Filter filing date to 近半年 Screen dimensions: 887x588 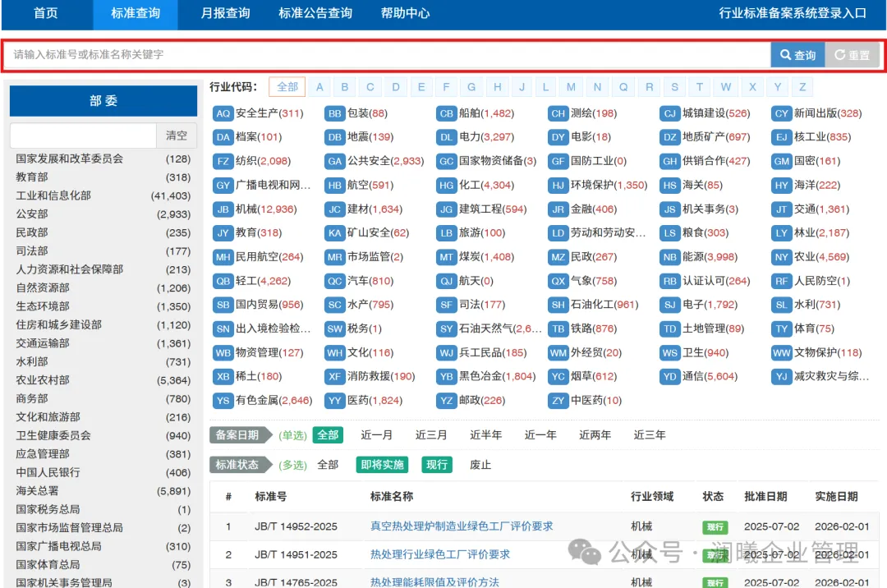pos(486,434)
